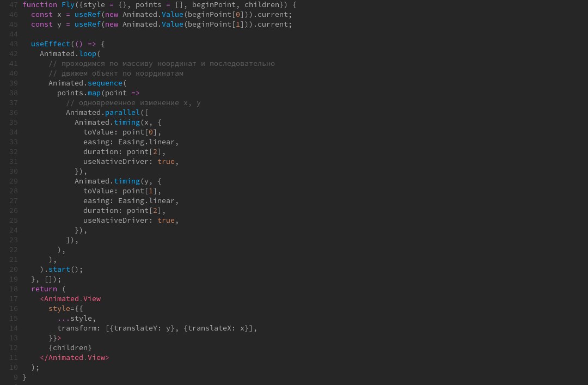The height and width of the screenshot is (385, 588).
Task: Click the comment 'одновременное изменение x, y'
Action: pyautogui.click(x=133, y=103)
